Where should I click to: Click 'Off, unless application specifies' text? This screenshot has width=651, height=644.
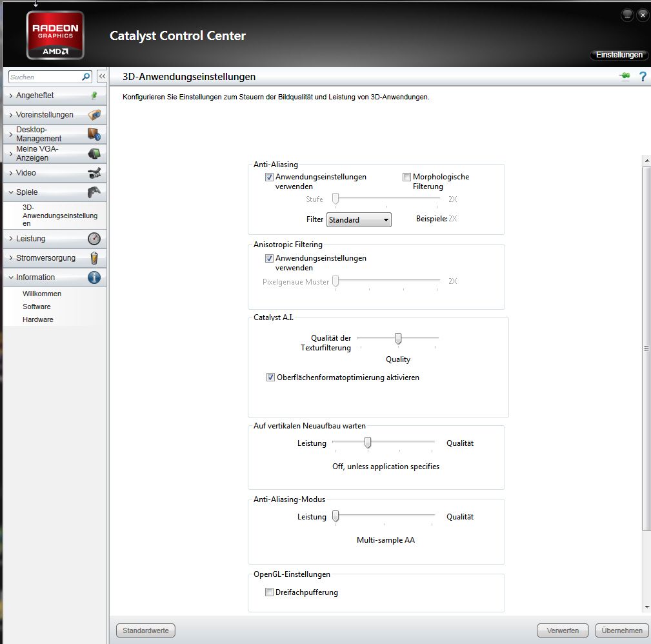(x=386, y=467)
